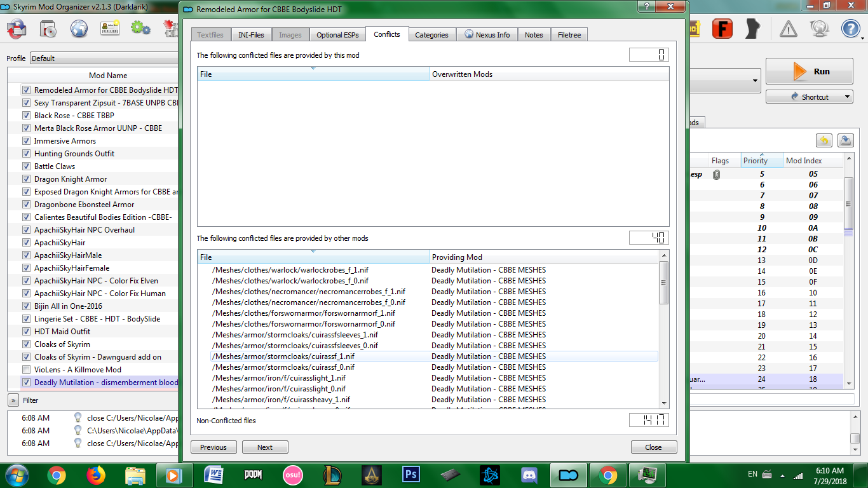Screen dimensions: 868x488
Task: Open the Shortcut dropdown button
Action: pos(809,97)
